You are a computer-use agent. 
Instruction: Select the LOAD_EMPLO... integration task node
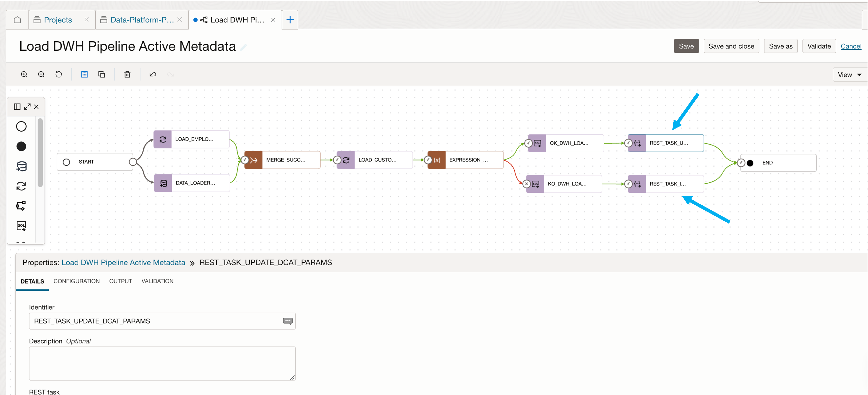(191, 139)
